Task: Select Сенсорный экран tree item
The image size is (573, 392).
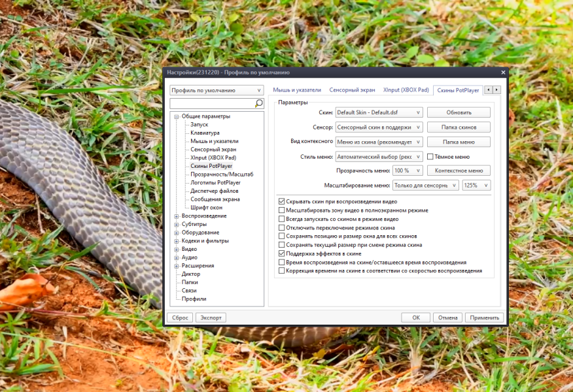Action: (213, 149)
